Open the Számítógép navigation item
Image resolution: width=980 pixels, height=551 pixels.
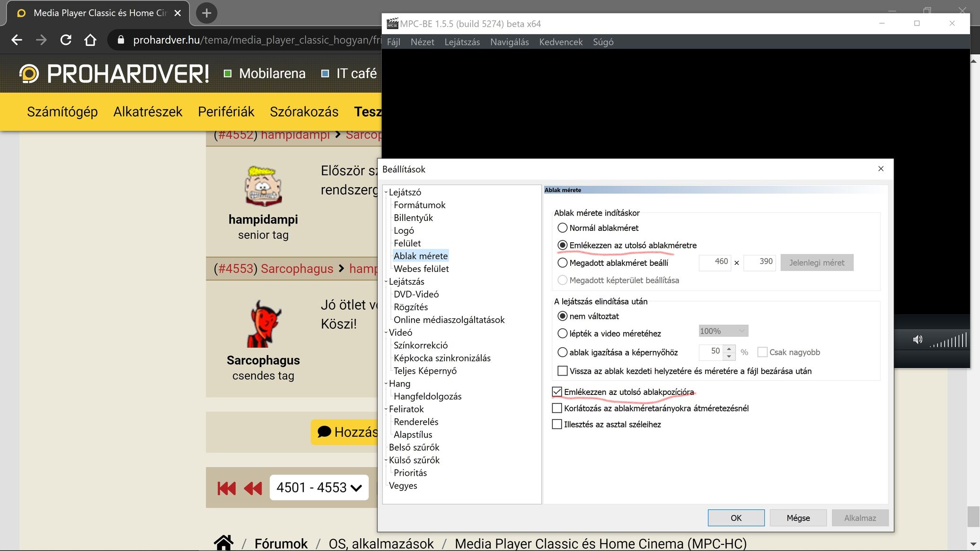62,112
